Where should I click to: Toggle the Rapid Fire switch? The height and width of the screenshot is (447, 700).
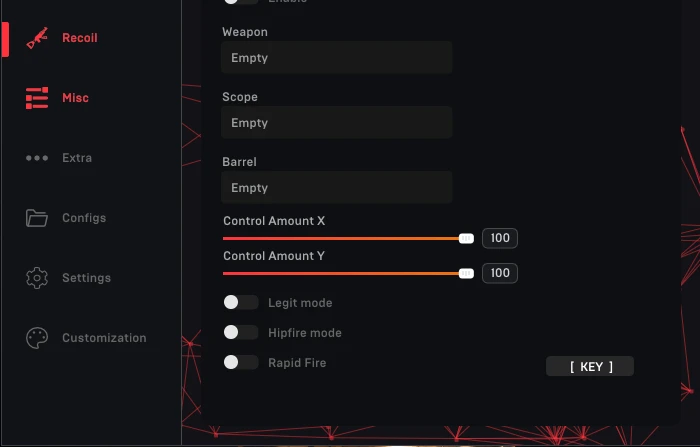click(240, 362)
